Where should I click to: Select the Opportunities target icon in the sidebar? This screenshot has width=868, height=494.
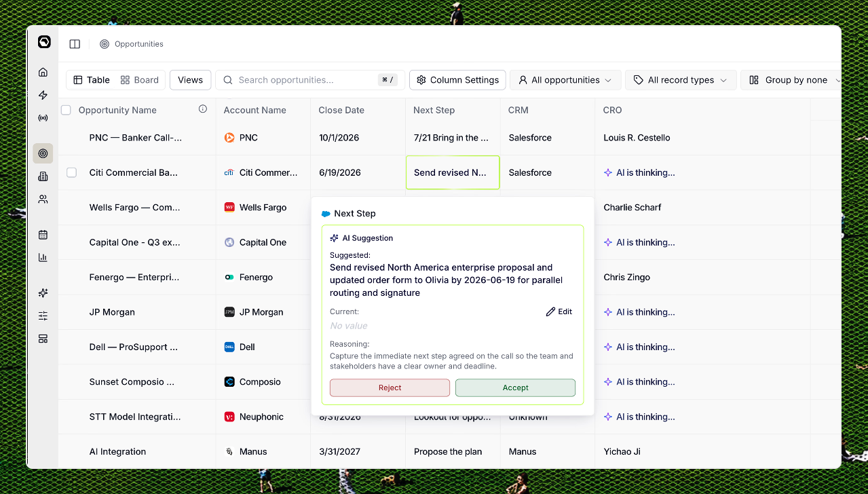(43, 153)
